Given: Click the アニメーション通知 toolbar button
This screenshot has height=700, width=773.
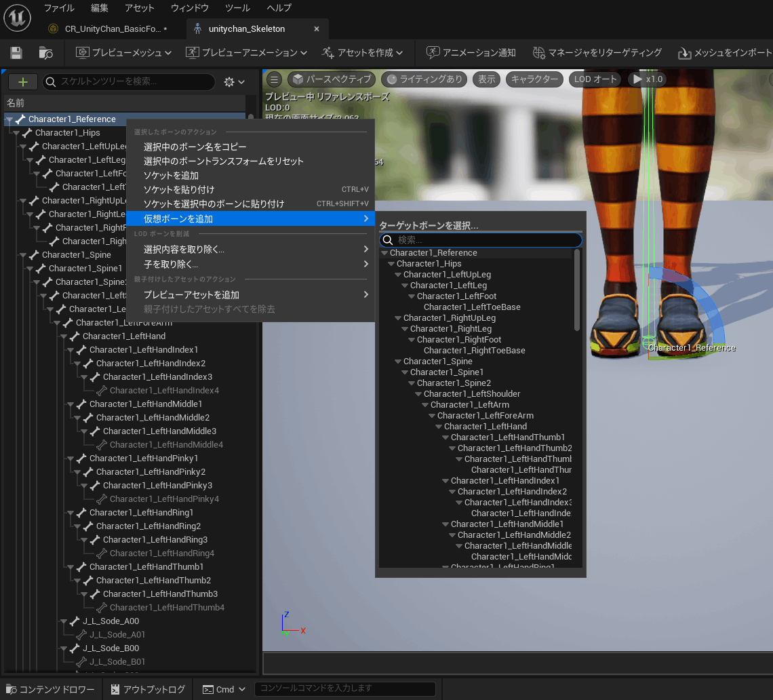Looking at the screenshot, I should 471,53.
